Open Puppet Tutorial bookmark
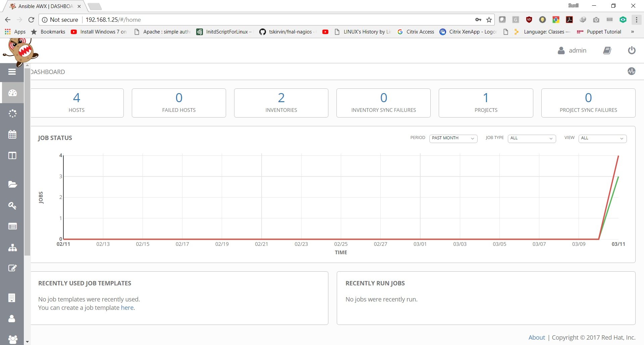Screen dimensions: 644x345 pyautogui.click(x=599, y=32)
